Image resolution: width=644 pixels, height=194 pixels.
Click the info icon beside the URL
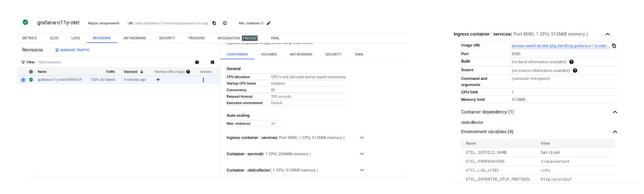pyautogui.click(x=225, y=23)
